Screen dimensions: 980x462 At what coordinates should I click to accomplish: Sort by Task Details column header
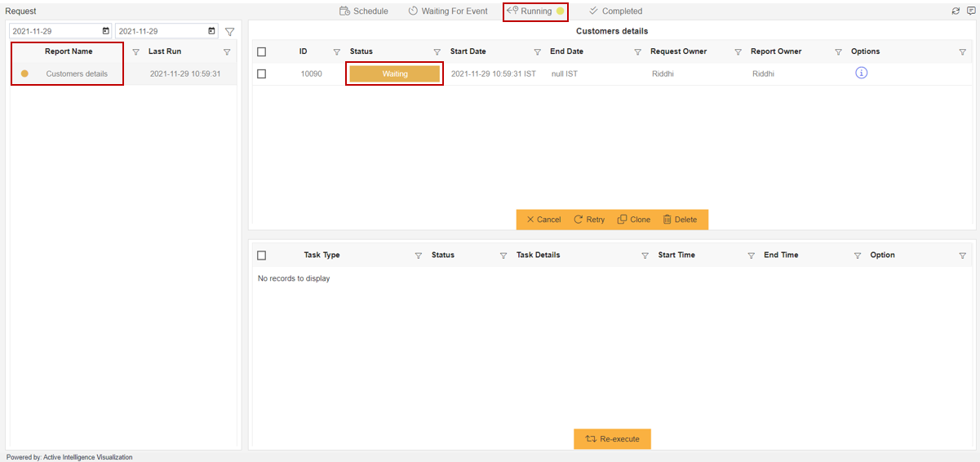click(x=538, y=255)
